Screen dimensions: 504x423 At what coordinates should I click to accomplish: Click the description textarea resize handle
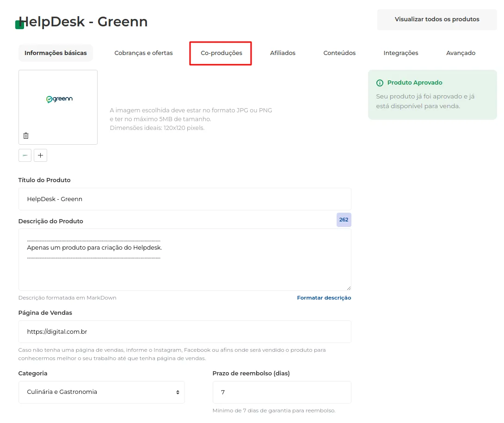[349, 288]
